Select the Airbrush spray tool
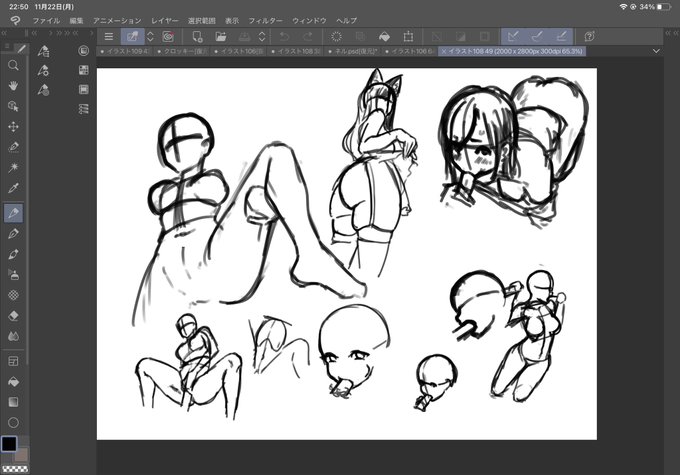This screenshot has width=680, height=475. pyautogui.click(x=13, y=275)
